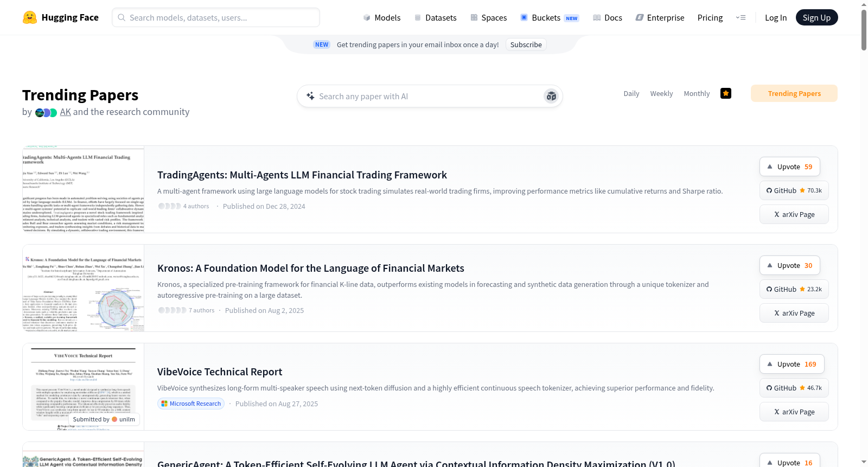Click the Trending Papers page heading
868x467 pixels.
80,95
